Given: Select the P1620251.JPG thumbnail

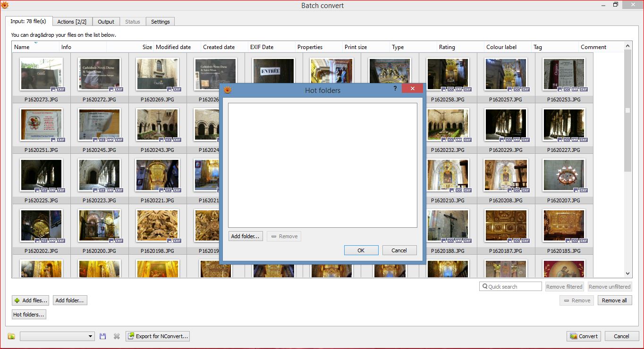Looking at the screenshot, I should [42, 125].
